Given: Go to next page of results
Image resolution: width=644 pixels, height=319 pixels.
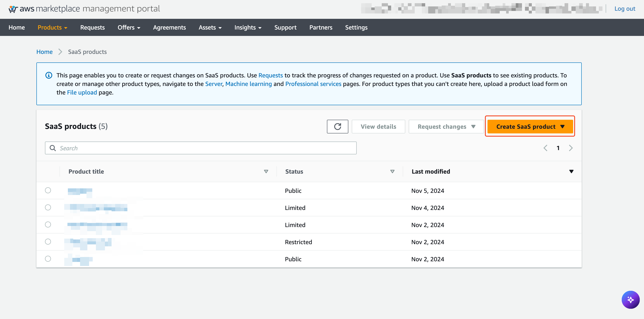Looking at the screenshot, I should point(571,148).
